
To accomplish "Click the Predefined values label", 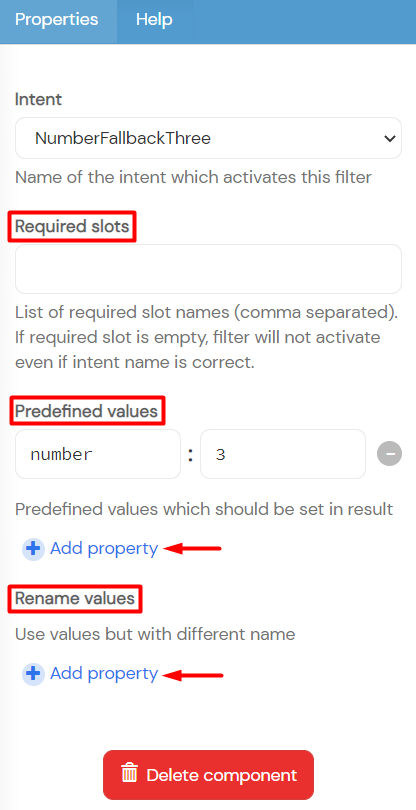I will pyautogui.click(x=86, y=411).
